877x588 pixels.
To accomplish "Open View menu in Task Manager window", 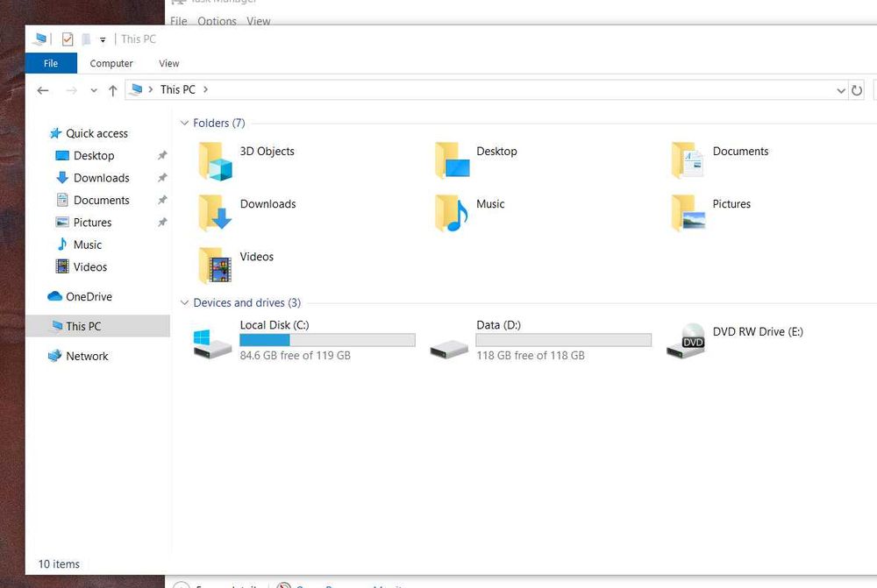I will pyautogui.click(x=259, y=21).
